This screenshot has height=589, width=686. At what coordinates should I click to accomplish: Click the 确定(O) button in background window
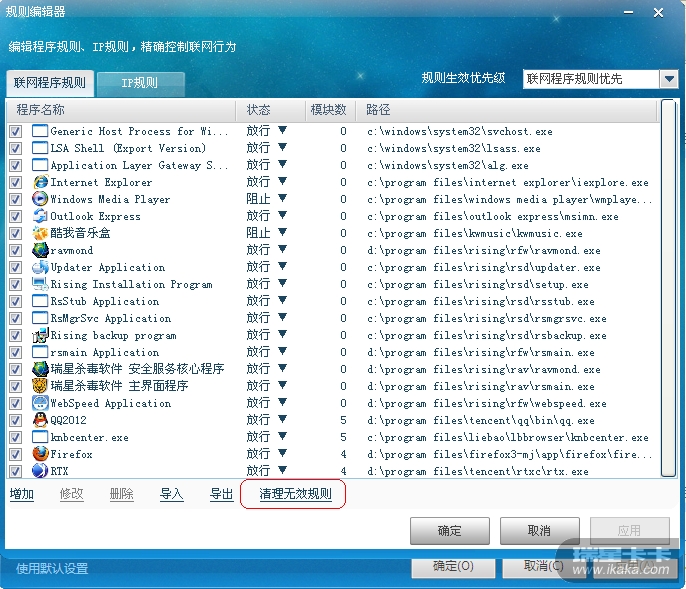[453, 566]
